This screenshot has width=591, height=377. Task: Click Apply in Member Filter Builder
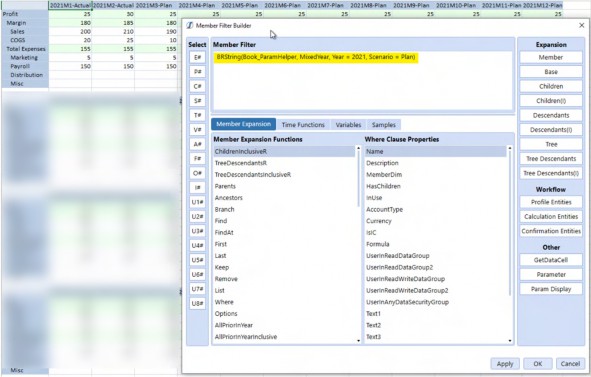click(505, 364)
